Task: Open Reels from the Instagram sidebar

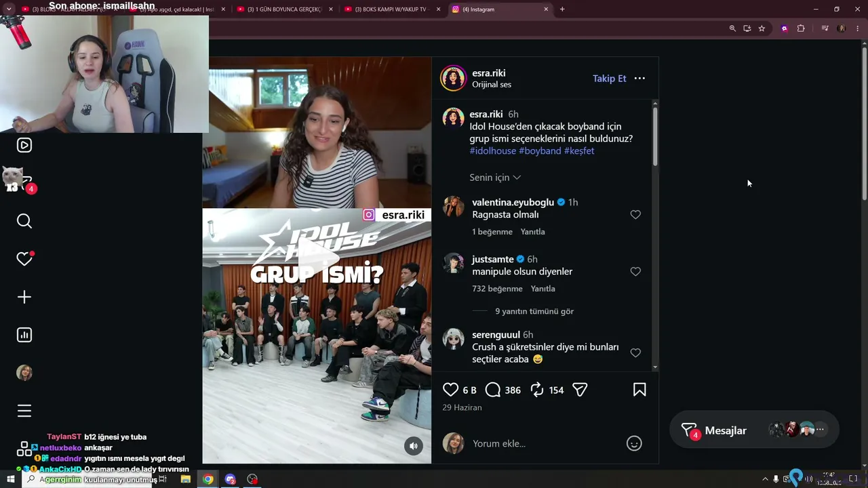Action: 24,145
